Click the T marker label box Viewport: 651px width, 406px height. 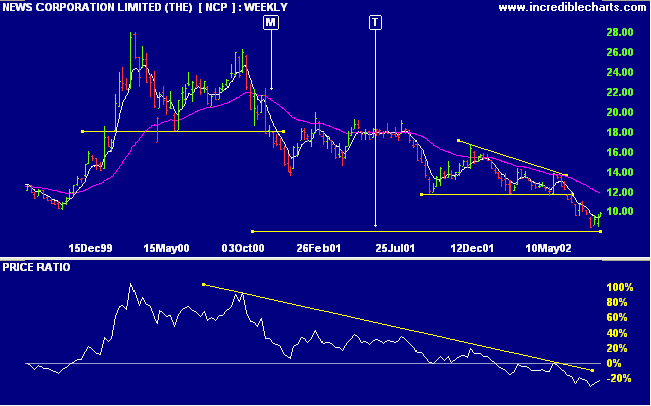375,22
